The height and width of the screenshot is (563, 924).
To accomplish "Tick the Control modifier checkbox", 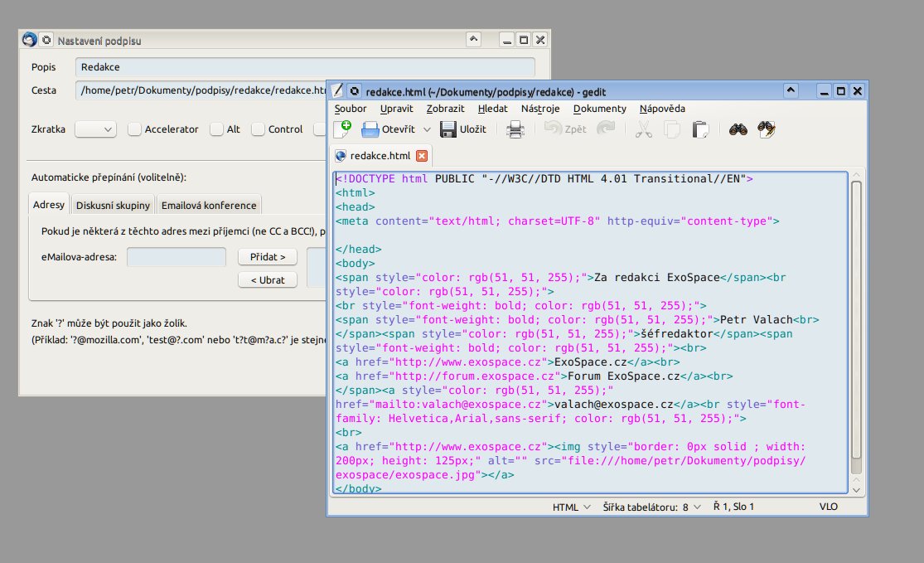I will tap(258, 129).
